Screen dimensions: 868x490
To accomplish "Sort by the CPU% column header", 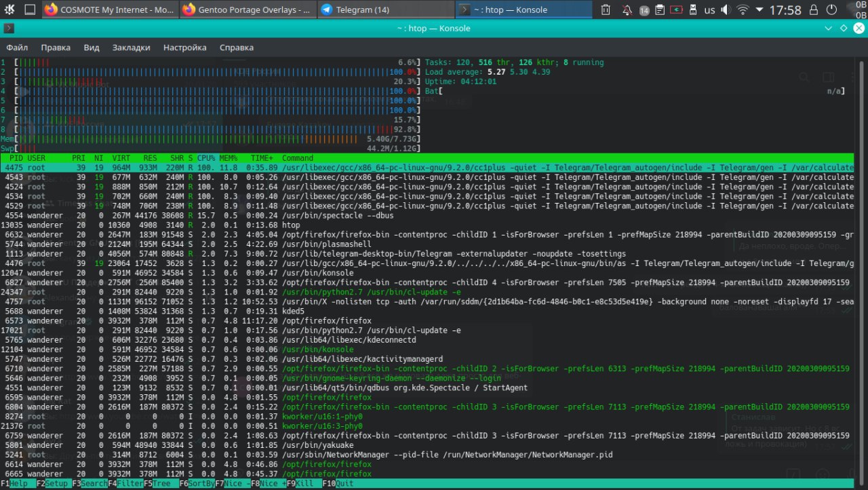I will tap(206, 158).
